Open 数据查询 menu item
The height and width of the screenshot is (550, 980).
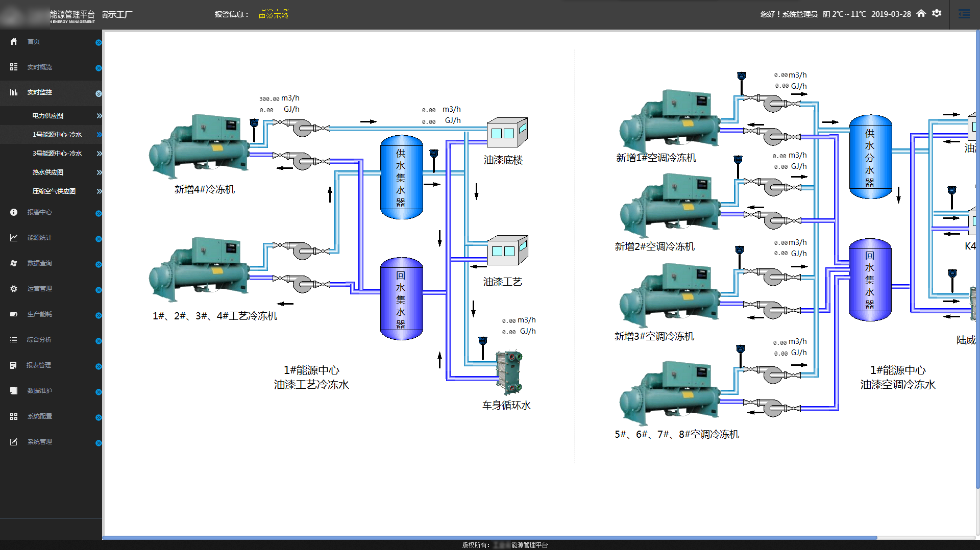pos(51,263)
